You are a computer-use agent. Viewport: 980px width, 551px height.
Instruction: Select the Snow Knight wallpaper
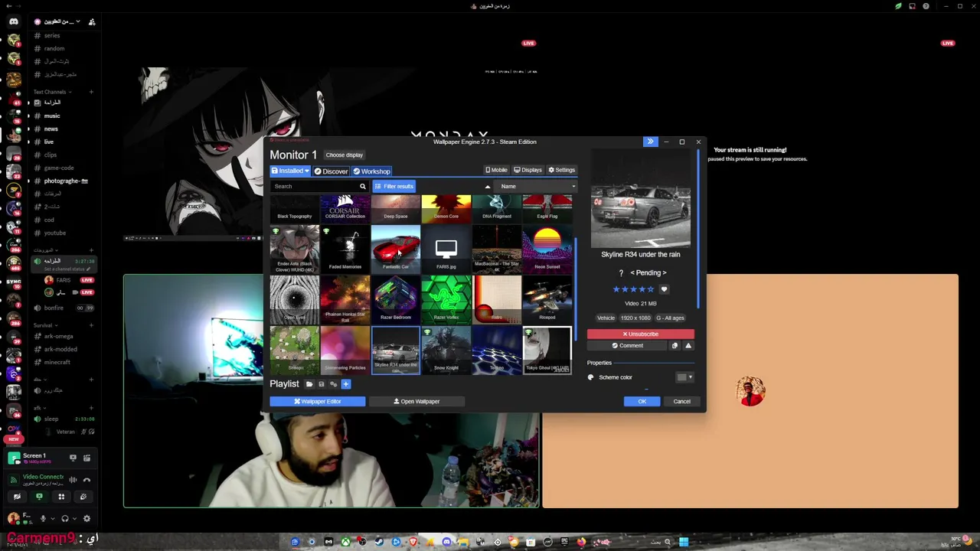[446, 350]
